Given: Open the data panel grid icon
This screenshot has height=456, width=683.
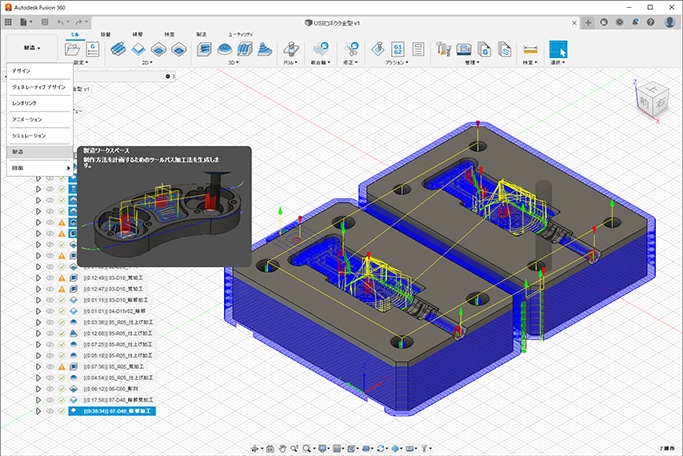Looking at the screenshot, I should point(9,21).
